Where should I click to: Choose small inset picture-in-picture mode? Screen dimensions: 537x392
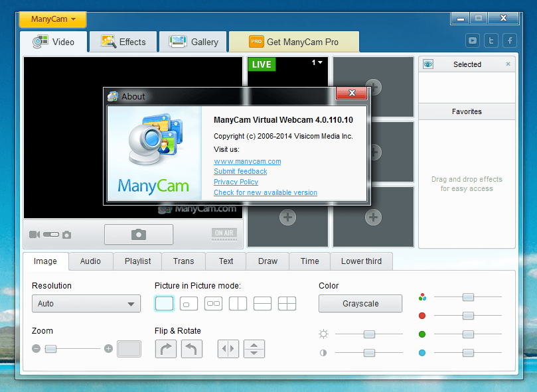click(x=189, y=303)
